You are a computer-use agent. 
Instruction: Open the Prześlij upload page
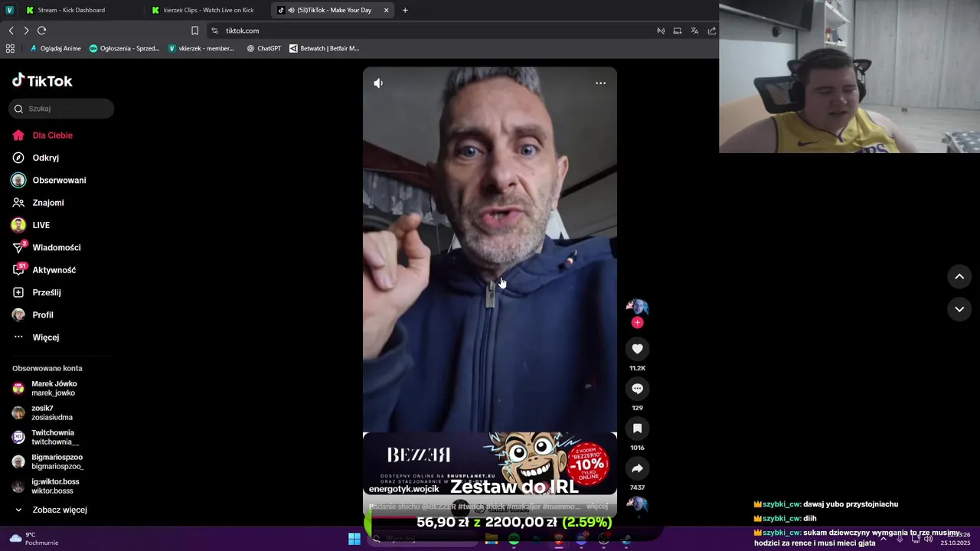(37, 292)
